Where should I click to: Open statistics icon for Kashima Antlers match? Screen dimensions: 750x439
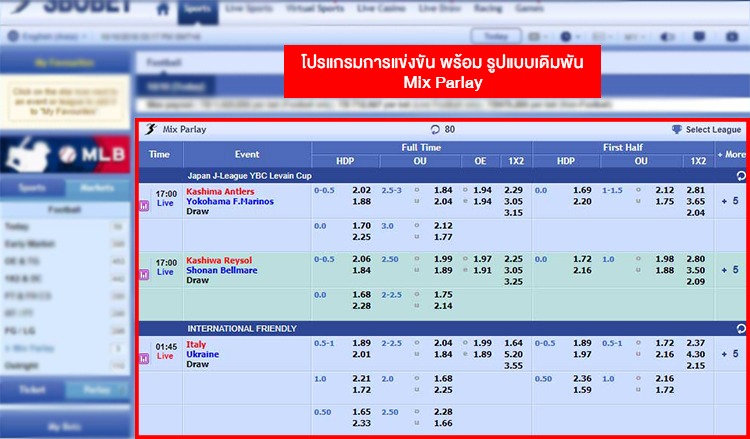click(x=144, y=206)
